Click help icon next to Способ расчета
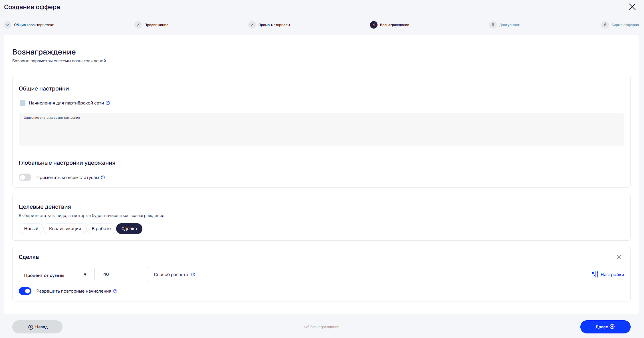Image resolution: width=644 pixels, height=338 pixels. 193,275
